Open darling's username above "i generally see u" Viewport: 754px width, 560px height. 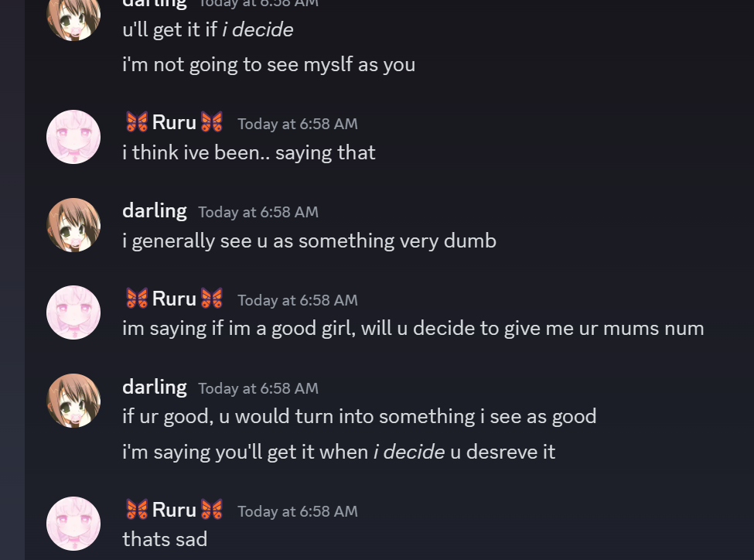click(x=155, y=210)
